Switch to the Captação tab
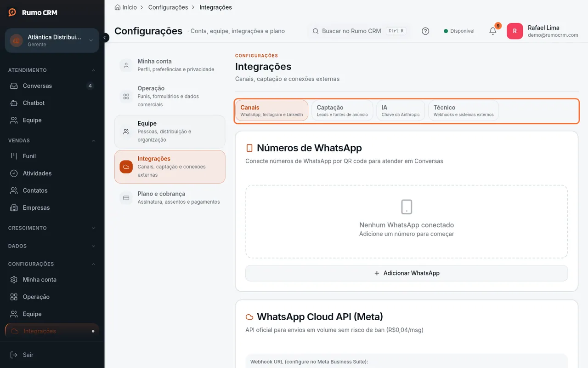 [342, 110]
